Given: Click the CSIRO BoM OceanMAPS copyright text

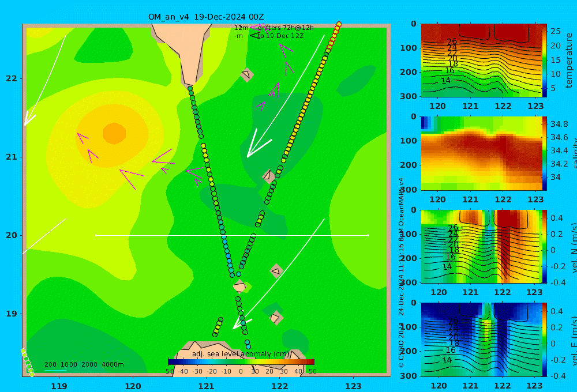Looking at the screenshot, I should click(x=401, y=273).
